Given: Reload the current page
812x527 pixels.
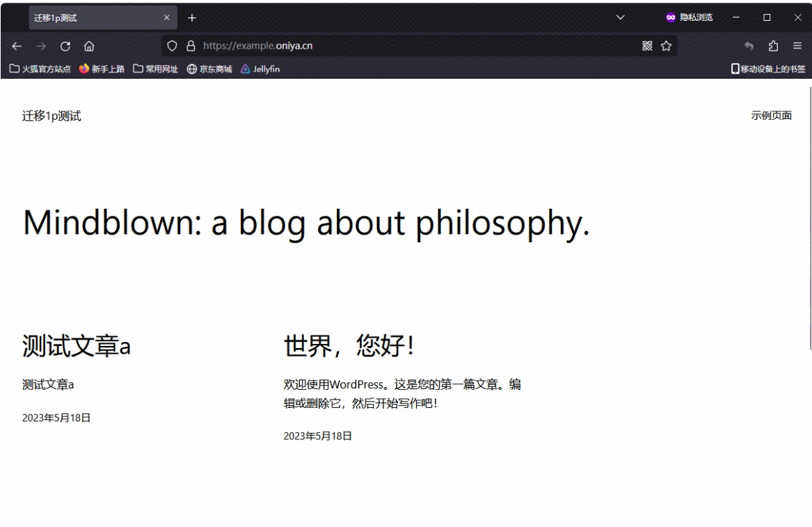Looking at the screenshot, I should click(66, 47).
